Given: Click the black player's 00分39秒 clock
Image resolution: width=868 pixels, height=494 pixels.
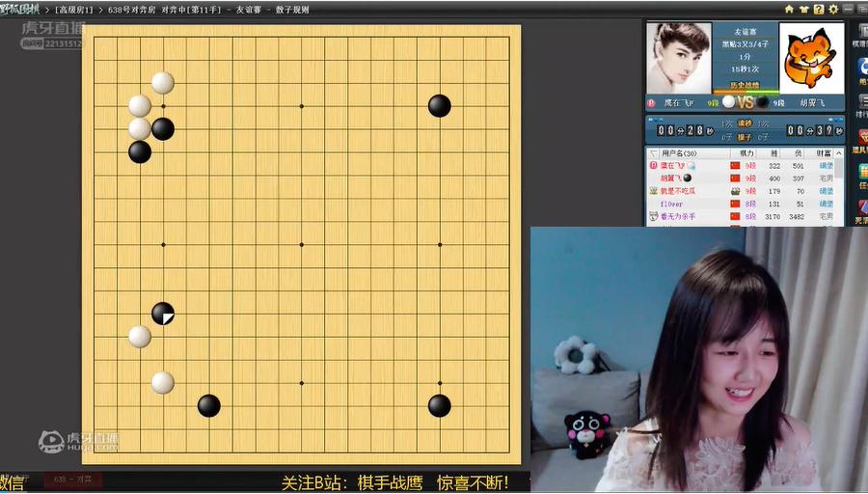Looking at the screenshot, I should pos(814,130).
